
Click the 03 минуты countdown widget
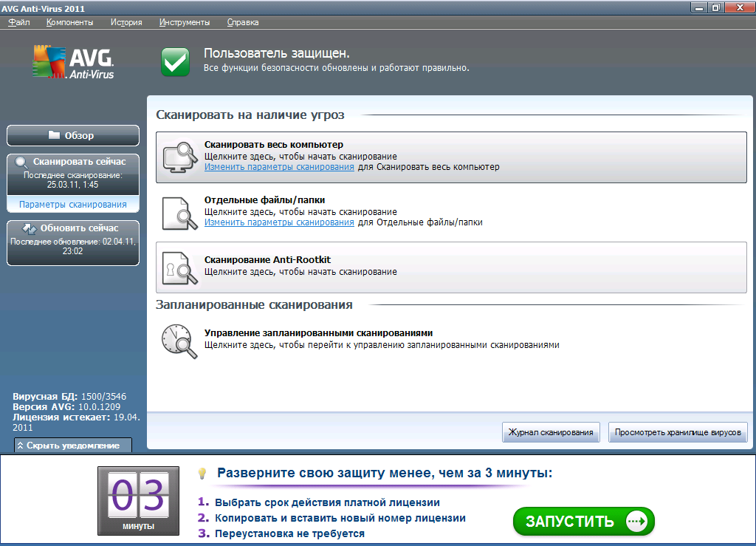coord(138,501)
